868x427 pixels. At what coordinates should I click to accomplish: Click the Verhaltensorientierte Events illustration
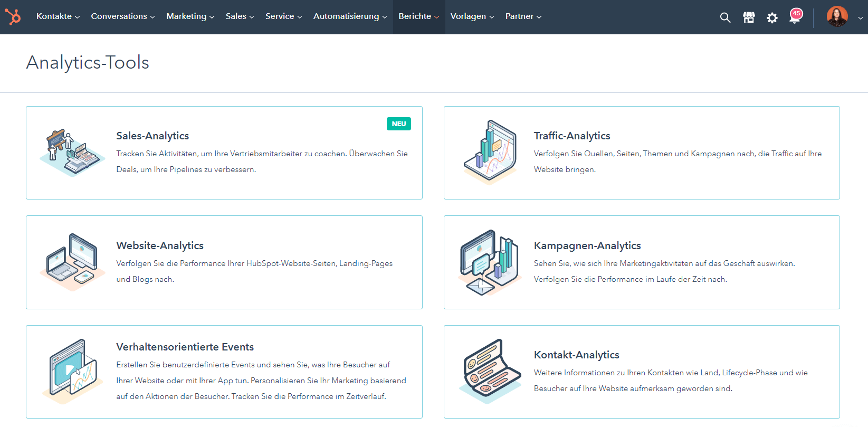pos(72,372)
